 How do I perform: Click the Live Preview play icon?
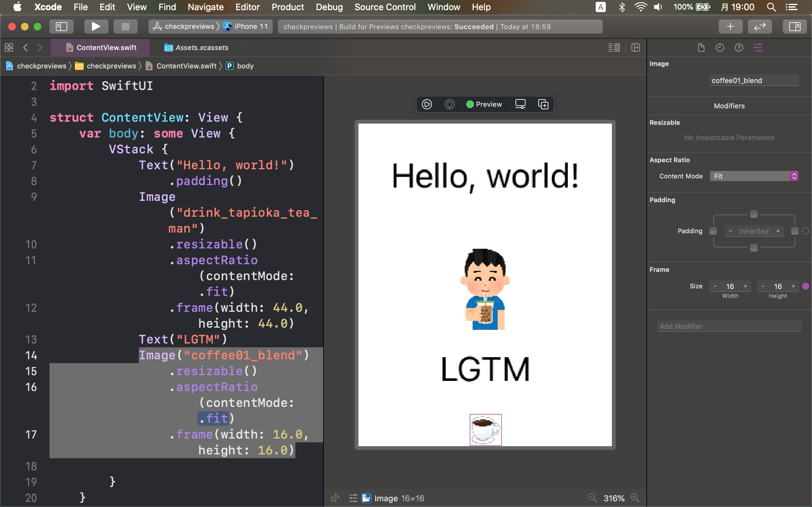click(x=427, y=104)
